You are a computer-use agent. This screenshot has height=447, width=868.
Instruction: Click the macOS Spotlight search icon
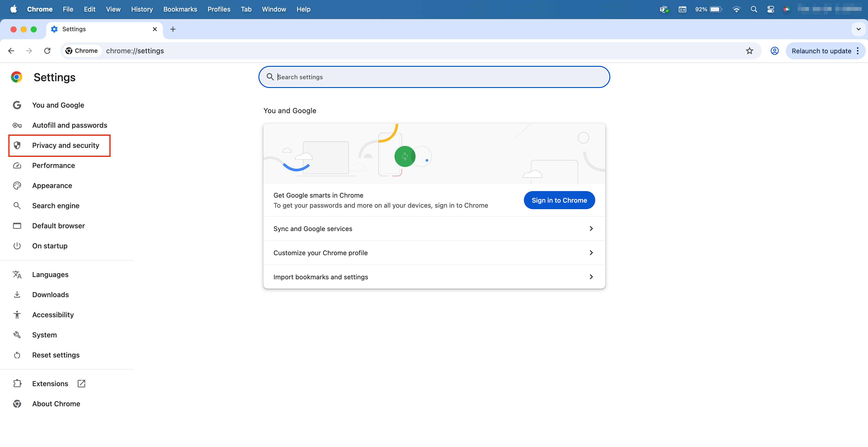[753, 10]
